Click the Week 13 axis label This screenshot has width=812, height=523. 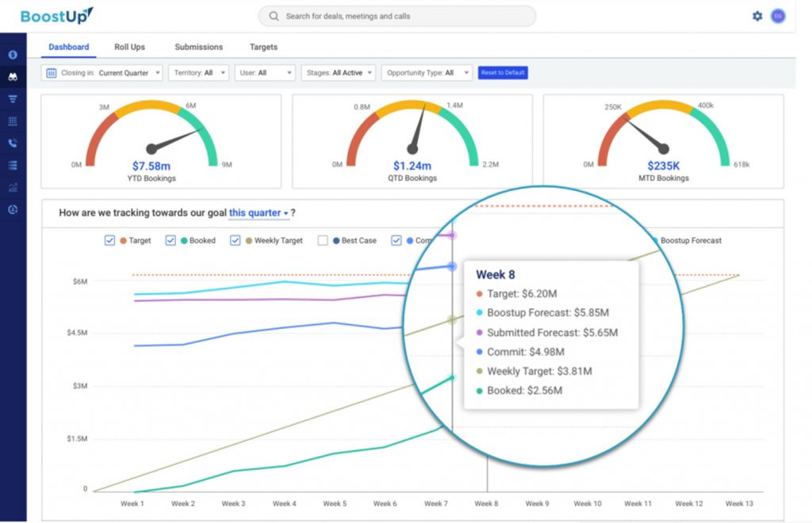coord(739,503)
